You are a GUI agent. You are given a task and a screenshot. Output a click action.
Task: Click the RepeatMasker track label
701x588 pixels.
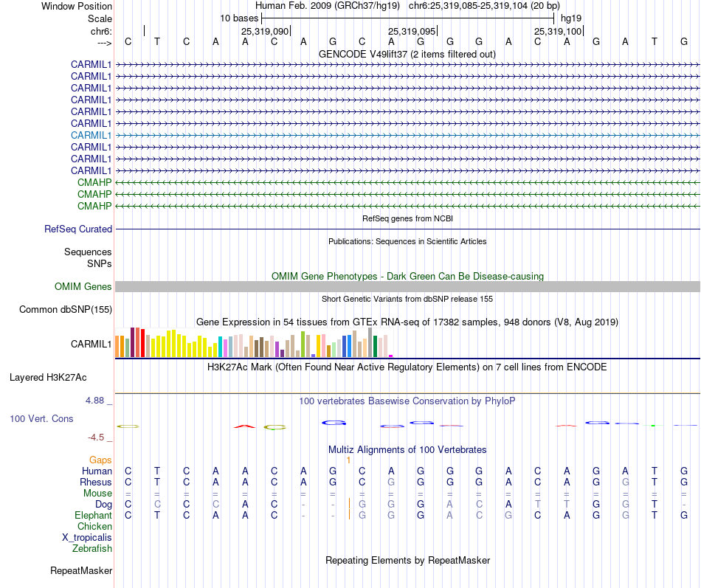point(81,570)
